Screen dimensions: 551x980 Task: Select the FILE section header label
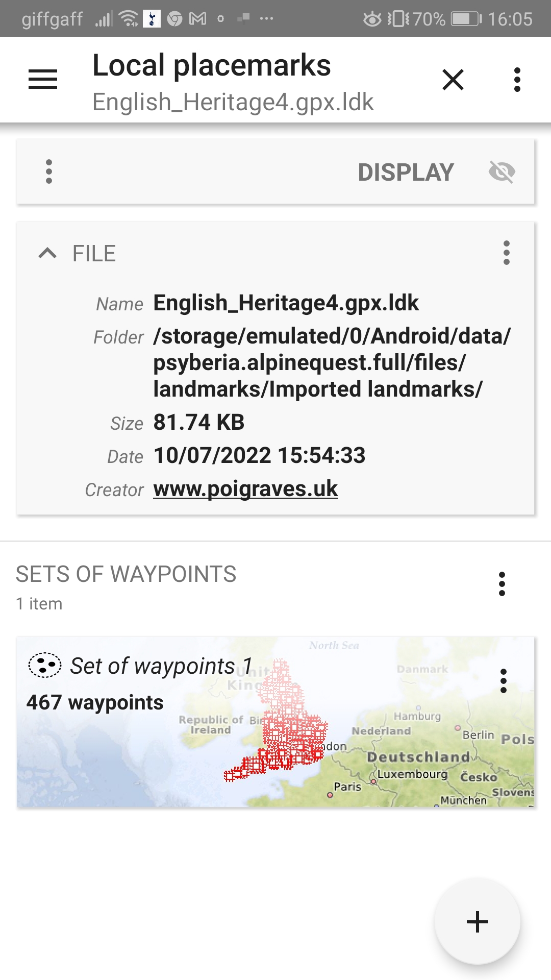click(x=94, y=254)
